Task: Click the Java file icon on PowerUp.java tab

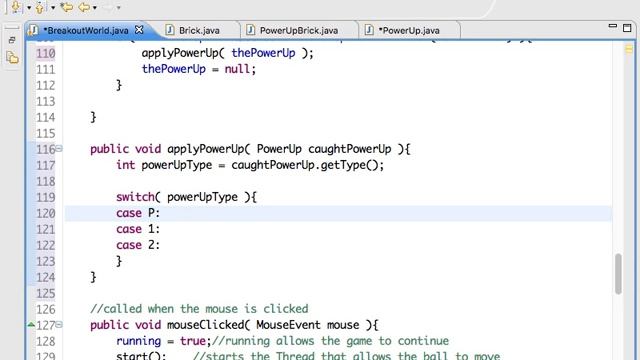Action: click(x=369, y=30)
